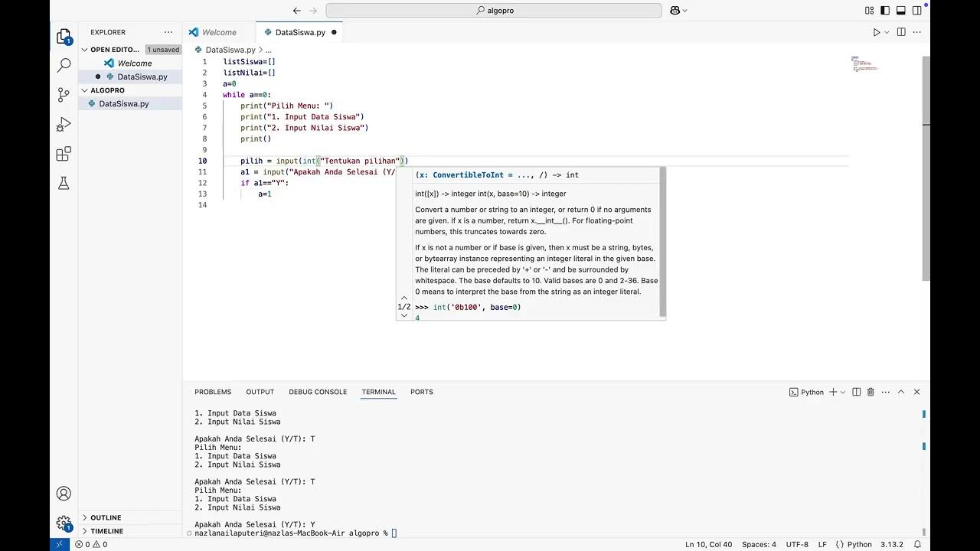Run the Python file with play button
Viewport: 980px width, 551px height.
point(877,32)
